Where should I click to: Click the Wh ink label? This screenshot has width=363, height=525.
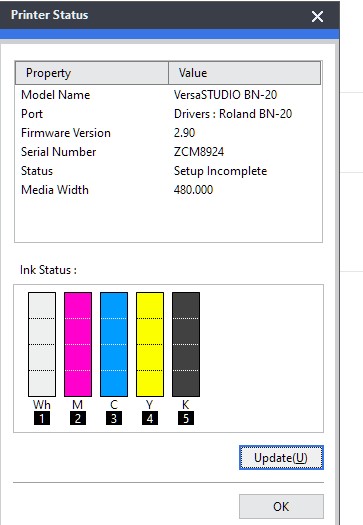pyautogui.click(x=42, y=405)
